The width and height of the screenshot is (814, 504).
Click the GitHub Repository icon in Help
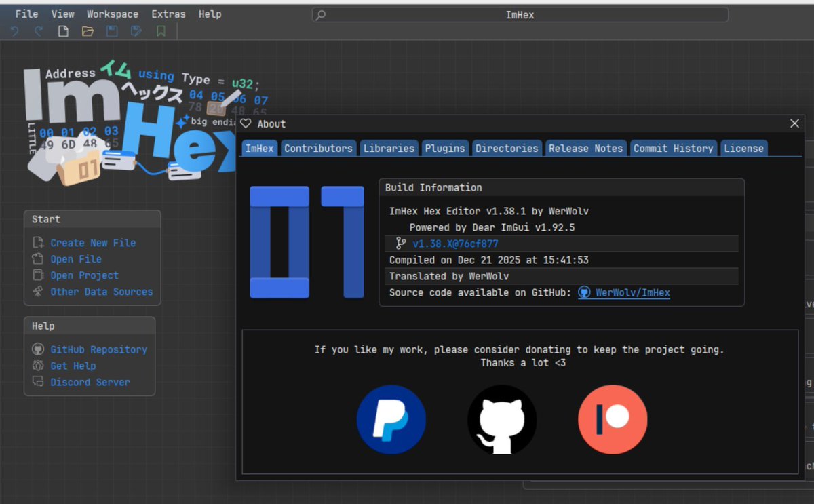(39, 349)
